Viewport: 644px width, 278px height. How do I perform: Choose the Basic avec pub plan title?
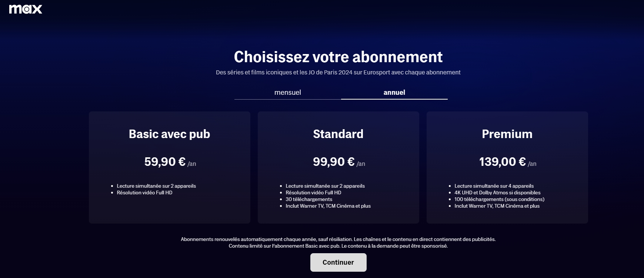[169, 134]
